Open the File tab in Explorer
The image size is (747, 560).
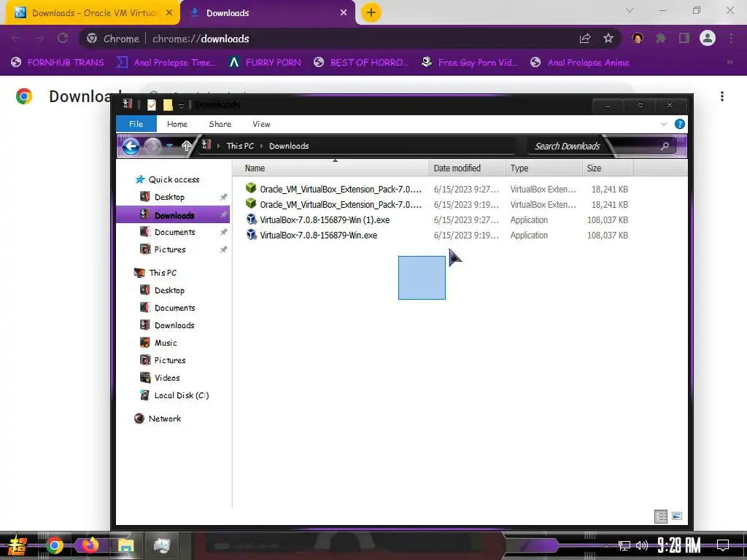(x=136, y=124)
